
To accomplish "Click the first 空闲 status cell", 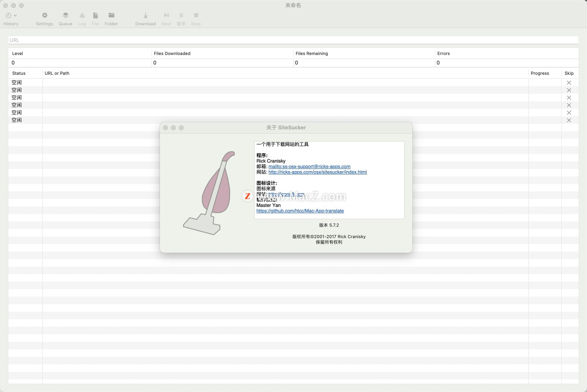I will [17, 82].
